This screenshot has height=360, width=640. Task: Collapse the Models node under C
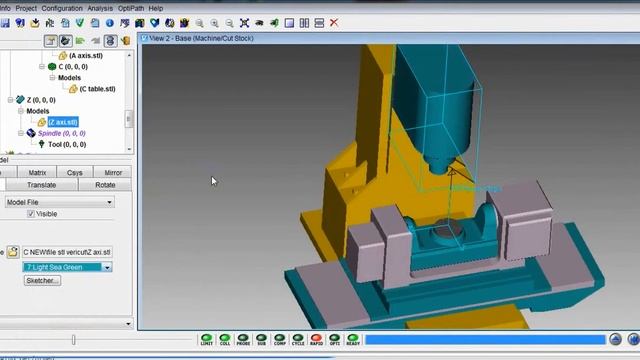52,78
